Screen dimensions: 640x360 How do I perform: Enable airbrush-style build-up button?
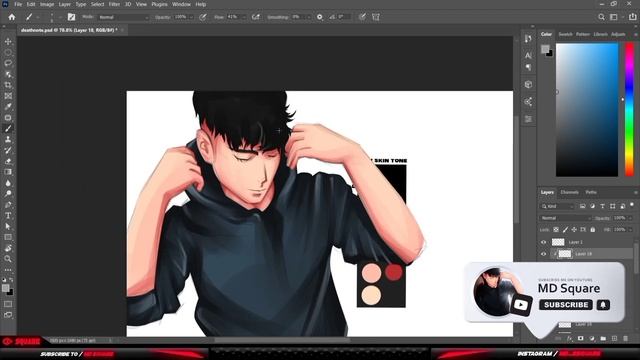256,17
